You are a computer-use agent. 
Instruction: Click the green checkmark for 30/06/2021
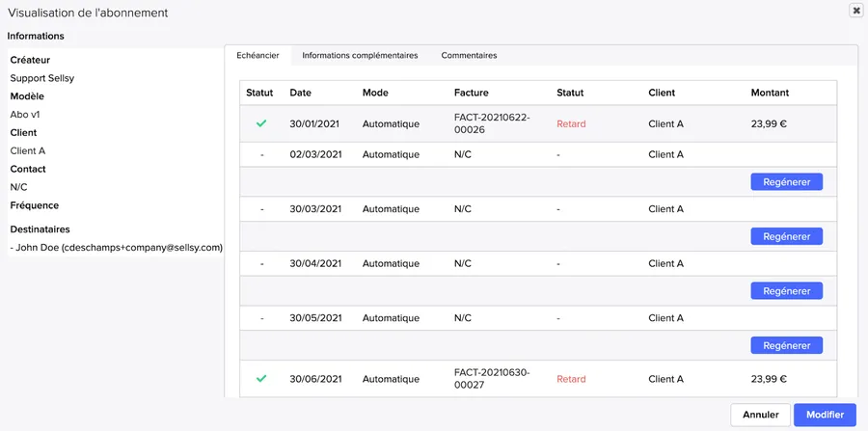click(260, 379)
